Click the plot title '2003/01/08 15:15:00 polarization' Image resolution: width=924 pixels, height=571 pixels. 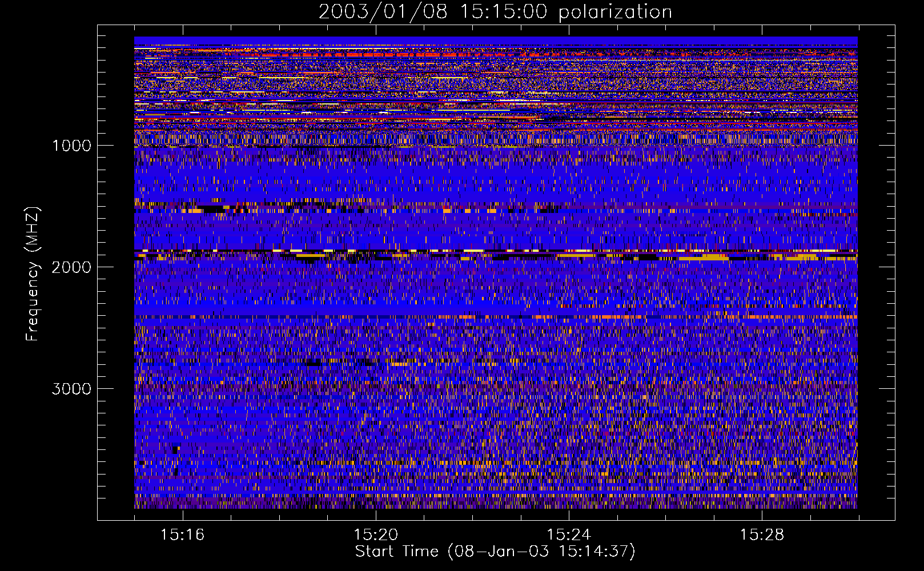pos(495,12)
